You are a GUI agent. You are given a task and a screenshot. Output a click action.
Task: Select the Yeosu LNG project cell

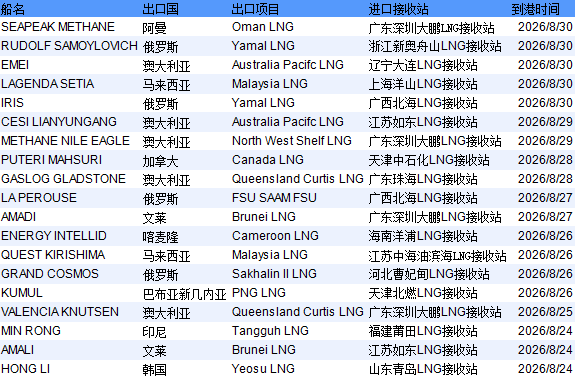tap(263, 369)
